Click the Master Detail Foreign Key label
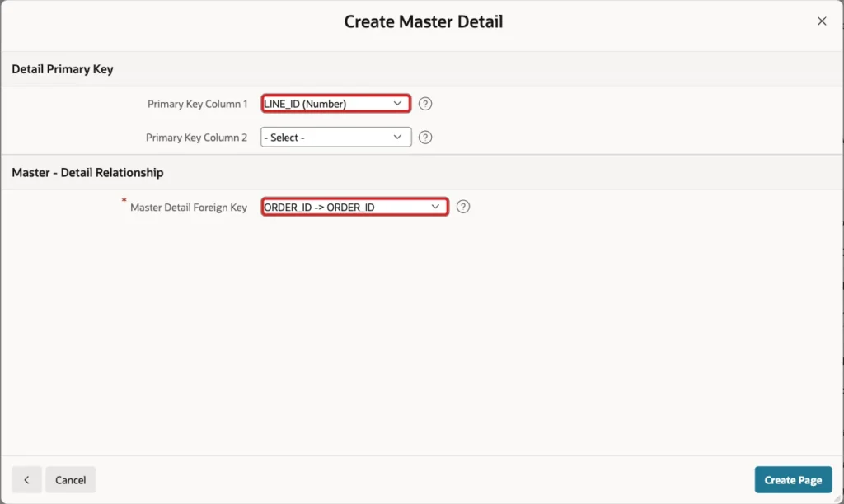This screenshot has width=844, height=504. (189, 207)
